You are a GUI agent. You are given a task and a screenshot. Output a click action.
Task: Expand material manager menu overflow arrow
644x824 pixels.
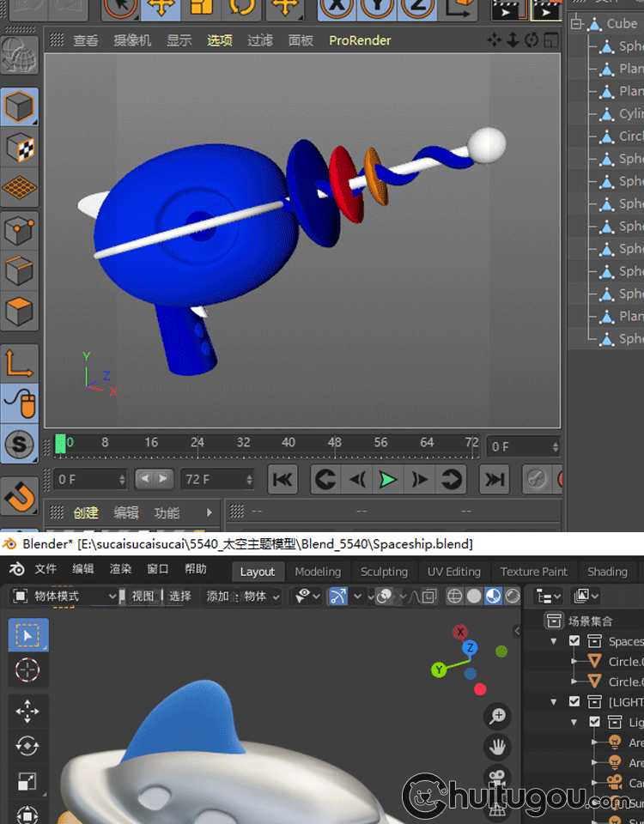[x=210, y=512]
